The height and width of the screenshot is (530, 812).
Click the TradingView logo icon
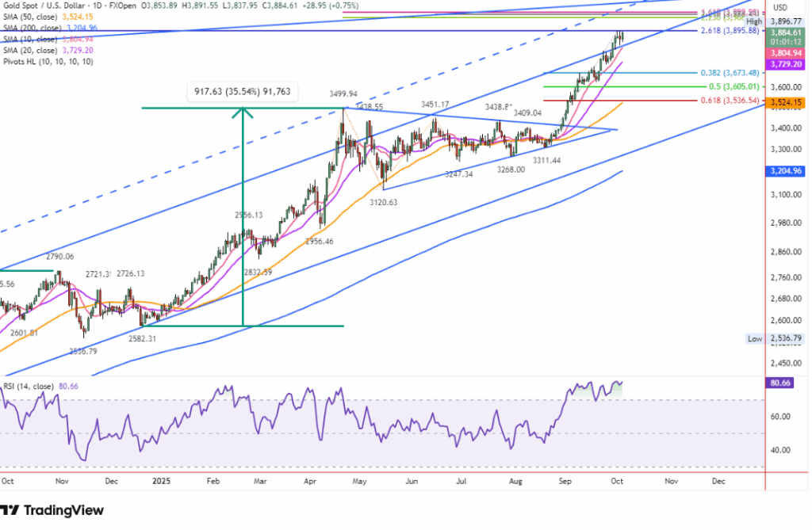(13, 510)
